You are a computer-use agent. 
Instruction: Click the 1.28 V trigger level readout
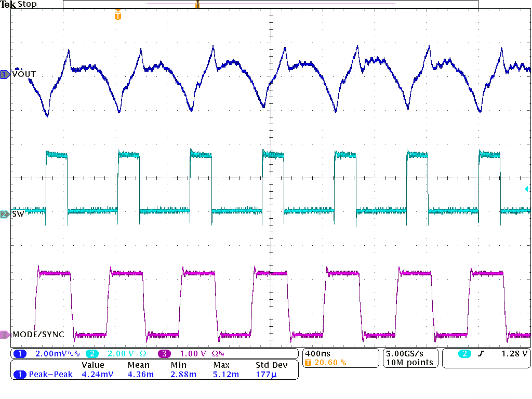[514, 354]
